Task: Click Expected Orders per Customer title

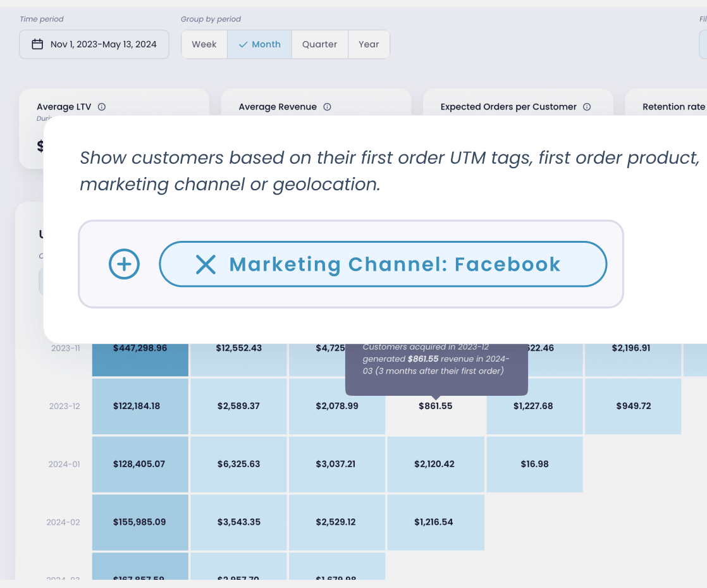Action: tap(508, 107)
